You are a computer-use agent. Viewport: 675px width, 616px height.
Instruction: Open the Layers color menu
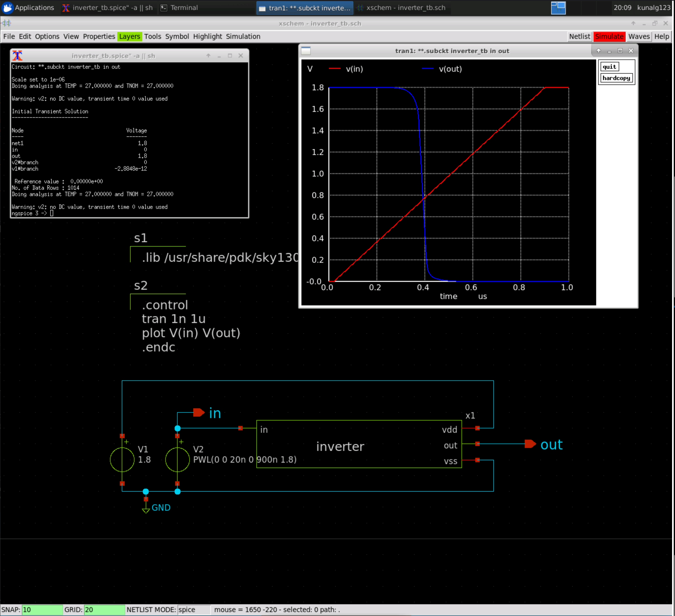[x=130, y=37]
